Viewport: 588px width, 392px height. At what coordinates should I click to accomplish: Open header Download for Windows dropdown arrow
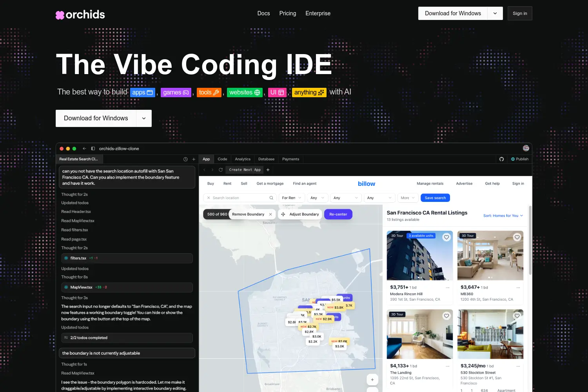(x=495, y=13)
